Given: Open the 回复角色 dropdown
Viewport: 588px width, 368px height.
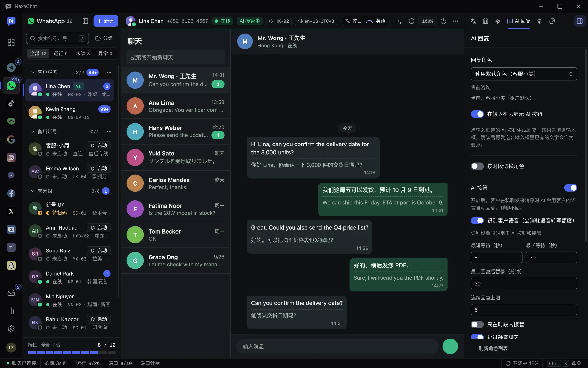Looking at the screenshot, I should pos(524,74).
